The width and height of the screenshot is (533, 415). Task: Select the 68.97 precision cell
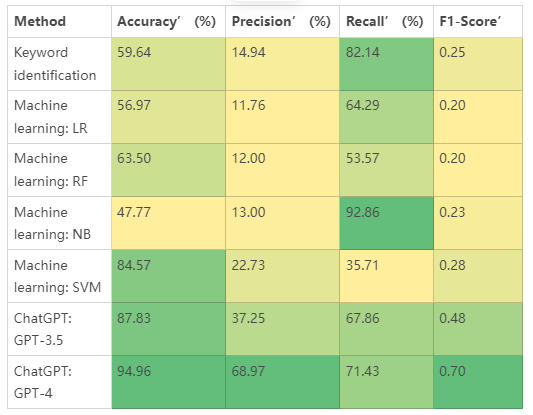click(282, 382)
